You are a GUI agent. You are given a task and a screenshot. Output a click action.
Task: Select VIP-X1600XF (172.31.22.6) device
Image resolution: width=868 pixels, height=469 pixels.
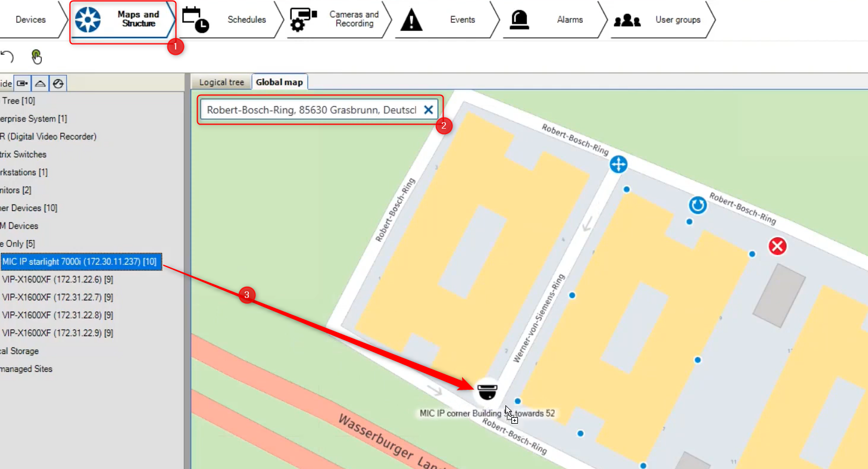(x=58, y=279)
